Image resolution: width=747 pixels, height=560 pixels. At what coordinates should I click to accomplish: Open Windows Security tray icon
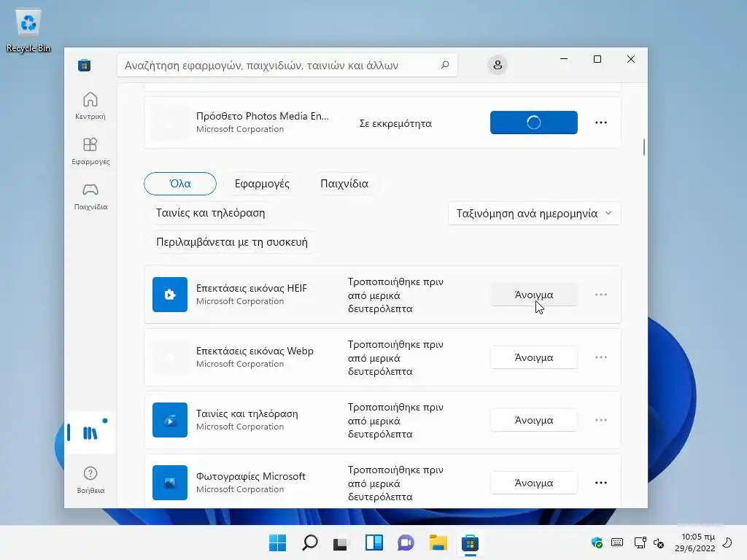597,542
